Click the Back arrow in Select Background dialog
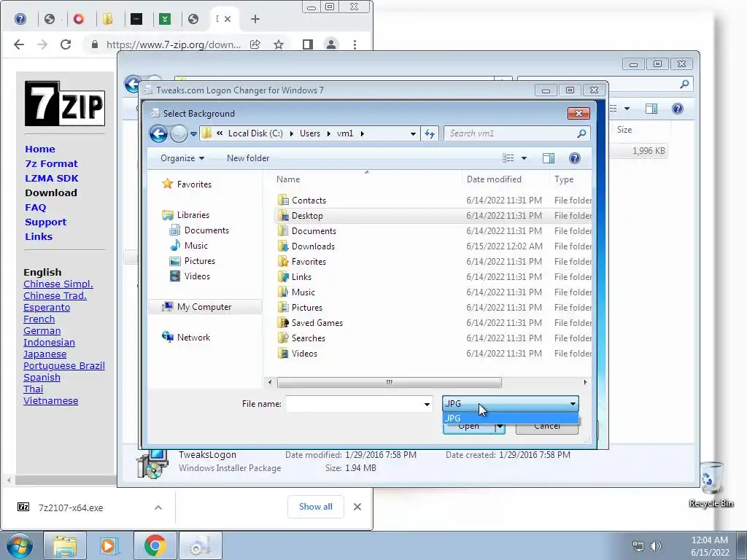 pos(158,134)
